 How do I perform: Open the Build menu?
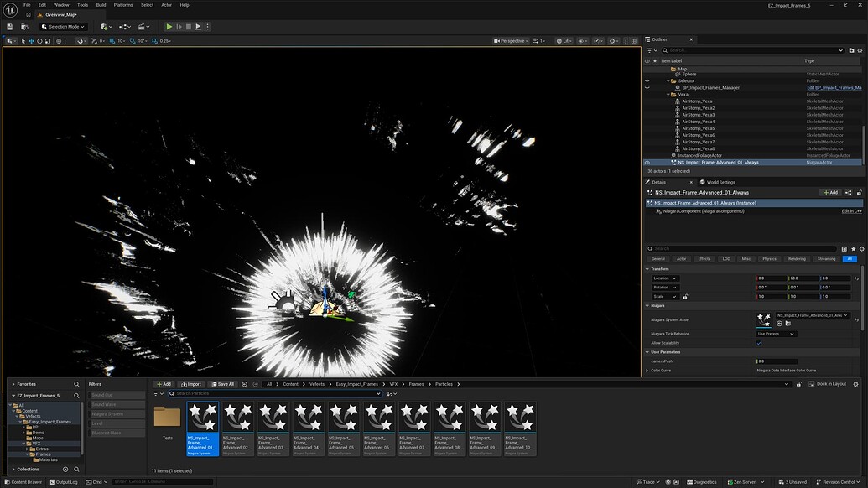click(101, 5)
